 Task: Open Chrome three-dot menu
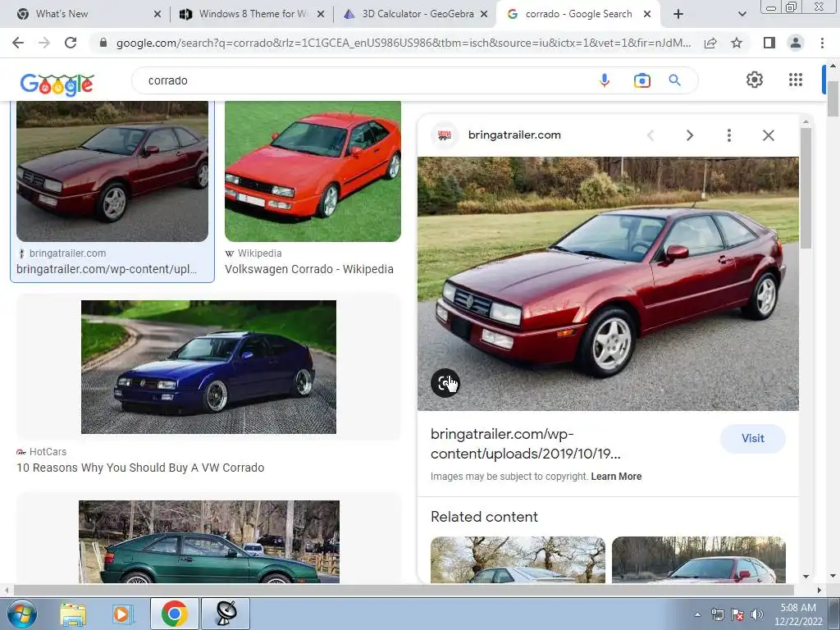pos(822,43)
